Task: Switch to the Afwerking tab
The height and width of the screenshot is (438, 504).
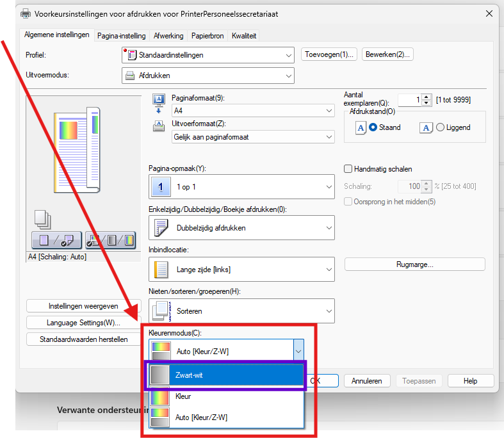Action: tap(168, 36)
